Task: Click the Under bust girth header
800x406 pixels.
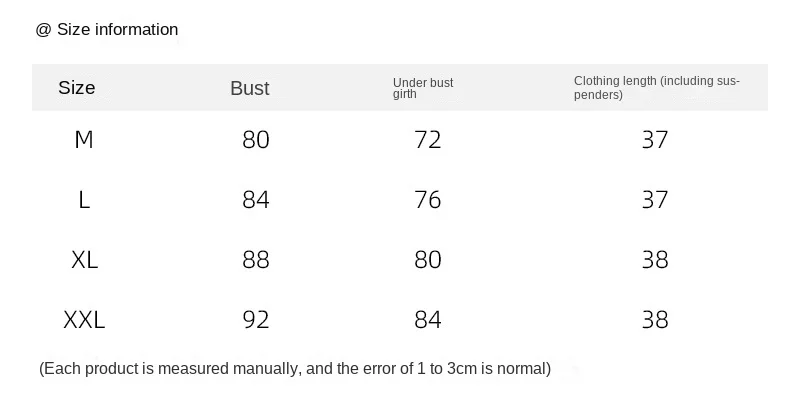Action: point(423,88)
